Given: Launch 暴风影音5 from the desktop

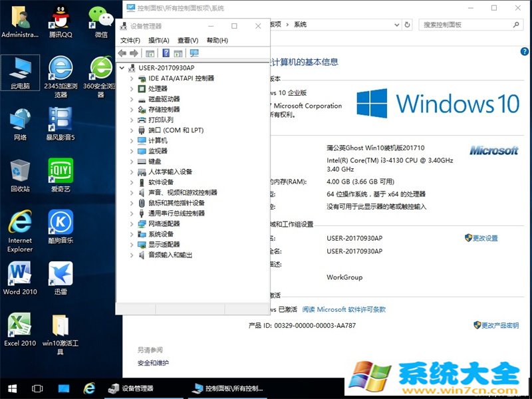Looking at the screenshot, I should [x=61, y=124].
